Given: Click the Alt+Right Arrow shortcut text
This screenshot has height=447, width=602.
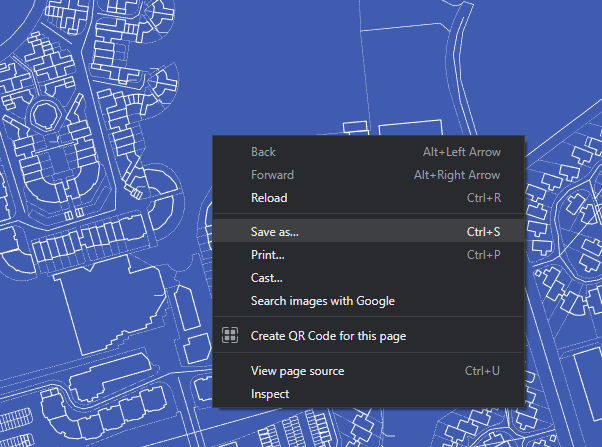Looking at the screenshot, I should [x=457, y=175].
